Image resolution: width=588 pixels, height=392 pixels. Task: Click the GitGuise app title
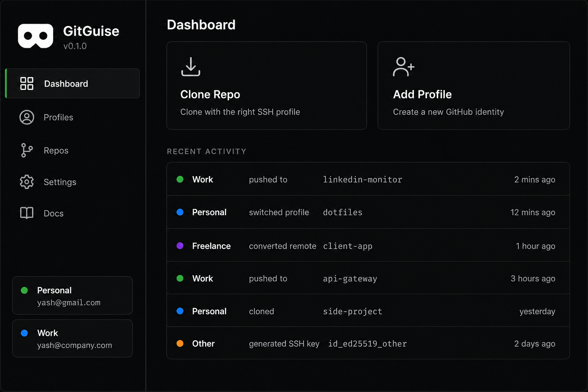tap(91, 31)
